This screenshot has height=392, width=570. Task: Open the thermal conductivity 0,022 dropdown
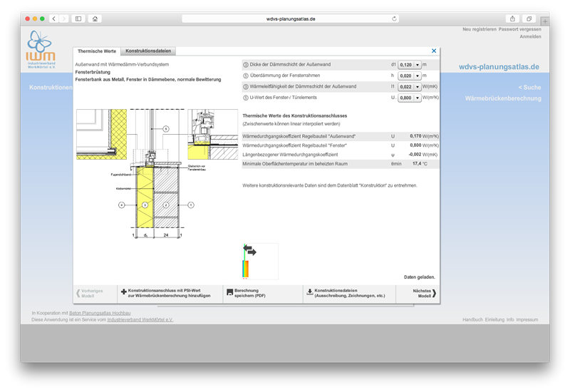418,86
